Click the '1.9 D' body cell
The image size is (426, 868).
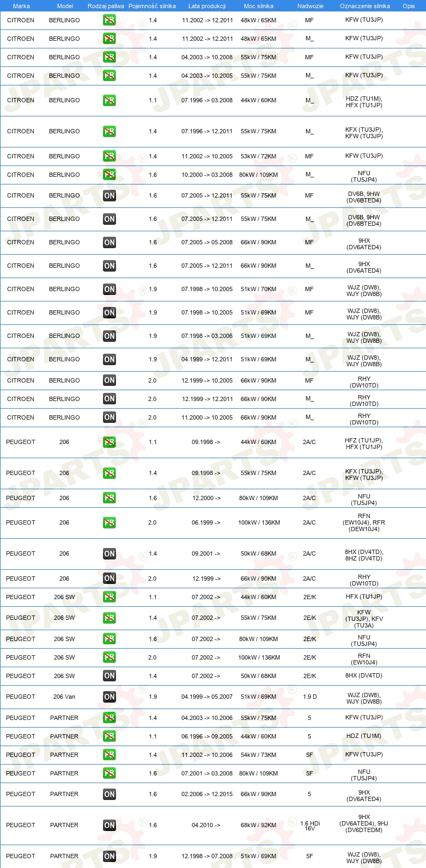coord(309,697)
